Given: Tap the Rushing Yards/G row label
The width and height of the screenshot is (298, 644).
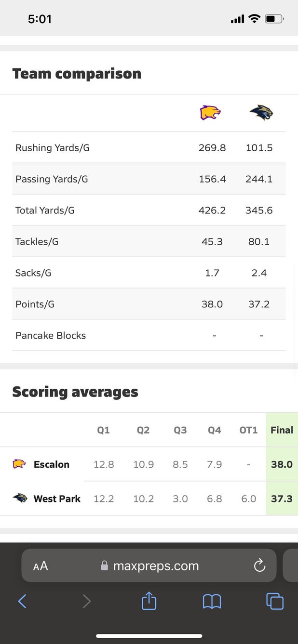Looking at the screenshot, I should point(53,148).
